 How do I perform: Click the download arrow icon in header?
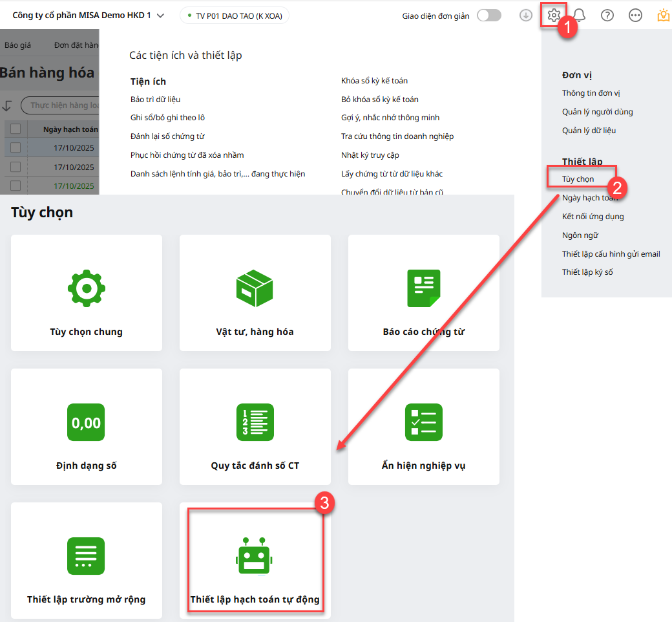click(x=526, y=16)
